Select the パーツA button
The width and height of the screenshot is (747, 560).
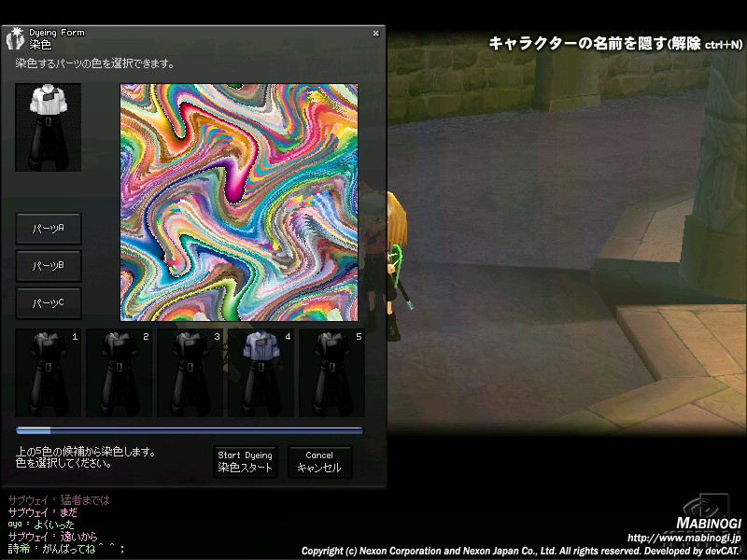[x=49, y=228]
